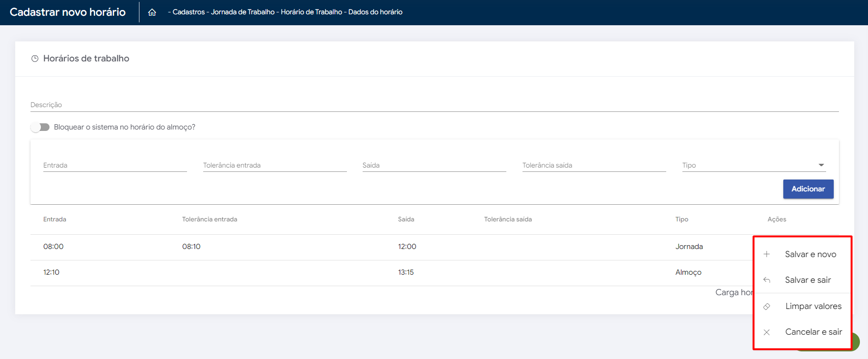
Task: Open the Tipo dropdown arrow
Action: point(821,165)
